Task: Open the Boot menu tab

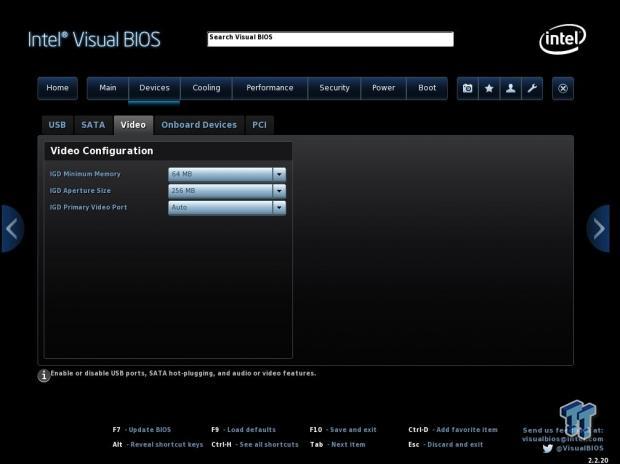Action: point(427,88)
